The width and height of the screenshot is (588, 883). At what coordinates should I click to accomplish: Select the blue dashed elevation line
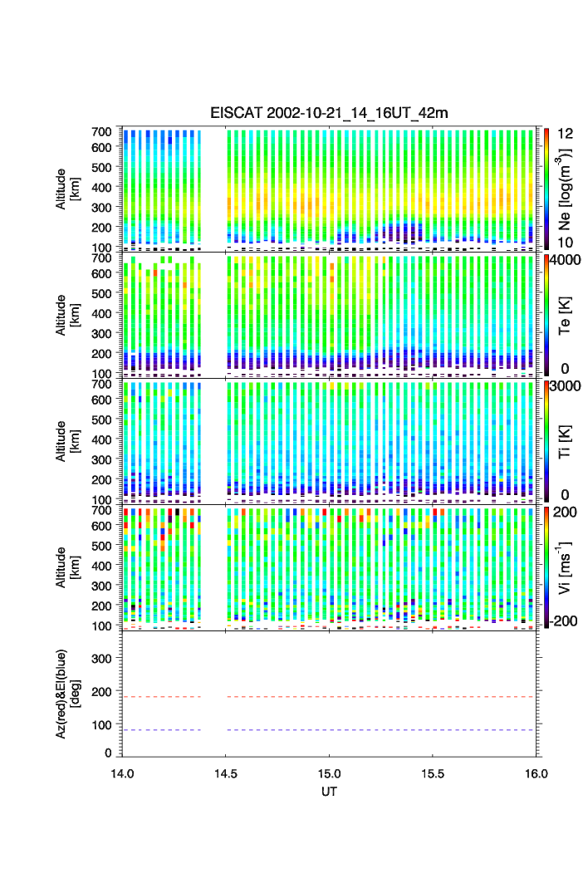click(382, 730)
